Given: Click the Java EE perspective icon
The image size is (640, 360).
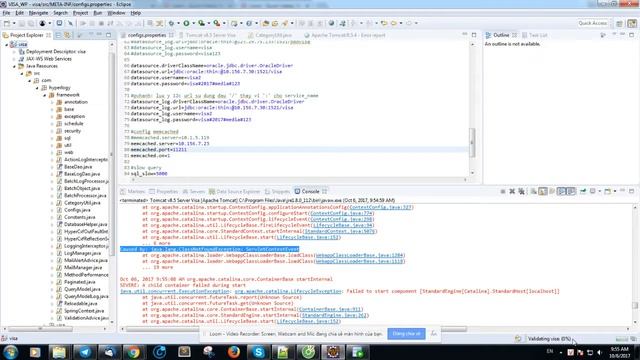Looking at the screenshot, I should [631, 23].
